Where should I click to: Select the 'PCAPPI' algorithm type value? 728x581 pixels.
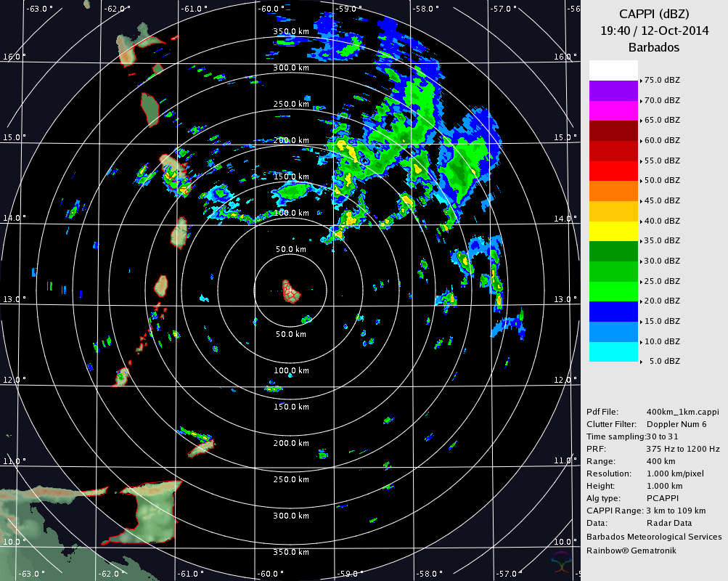pyautogui.click(x=663, y=498)
